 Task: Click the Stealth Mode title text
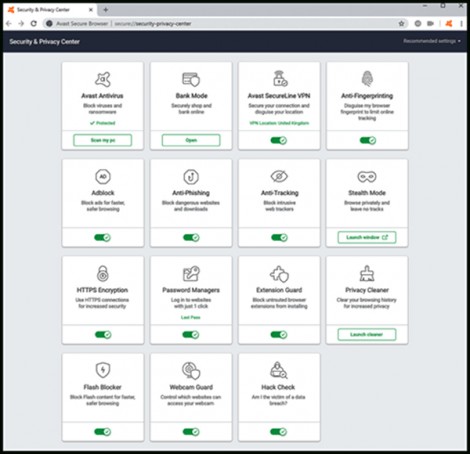point(367,193)
